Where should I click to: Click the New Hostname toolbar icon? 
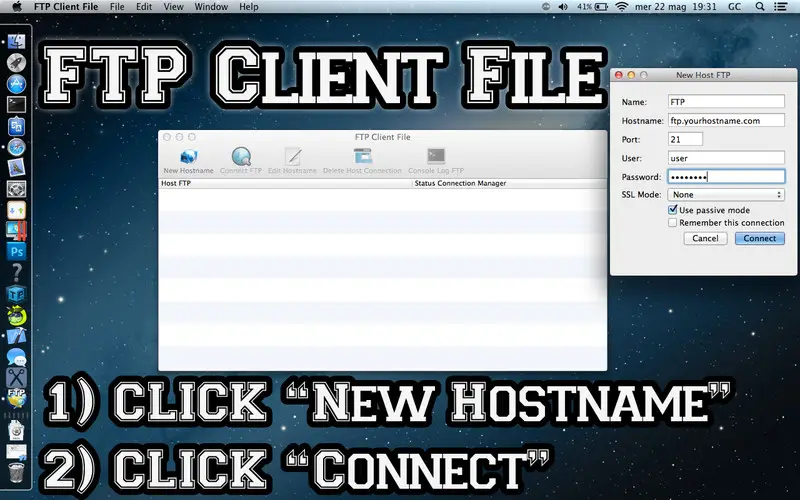pyautogui.click(x=188, y=157)
